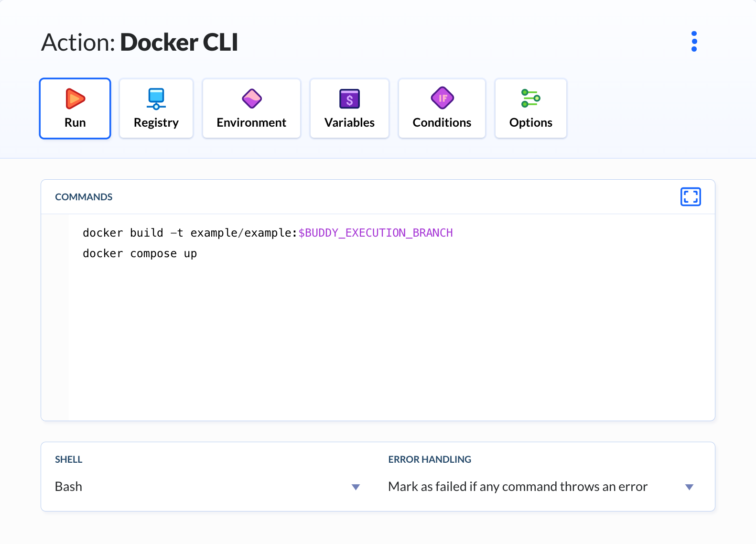The image size is (756, 544).
Task: Expand commands editor to fullscreen
Action: (x=691, y=196)
